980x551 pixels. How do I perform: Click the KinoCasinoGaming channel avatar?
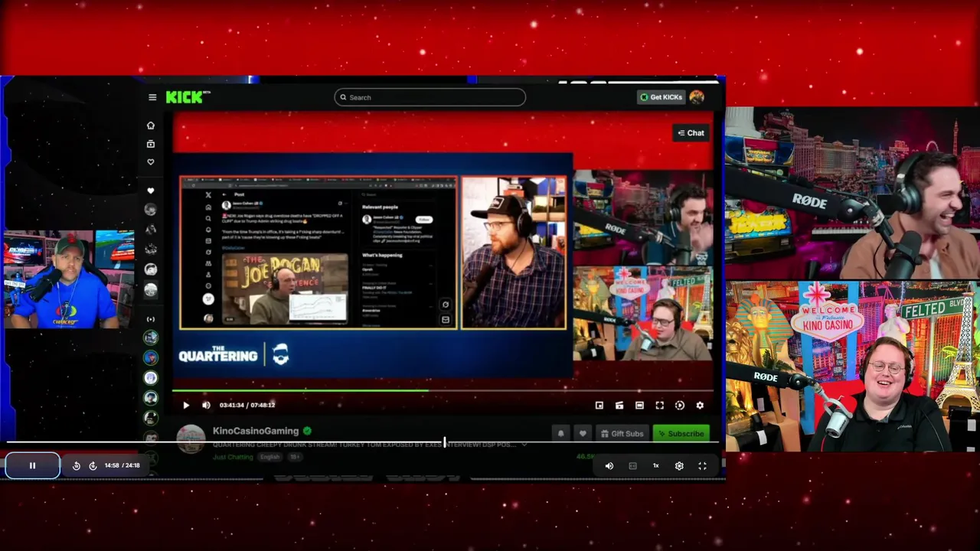[x=191, y=438]
